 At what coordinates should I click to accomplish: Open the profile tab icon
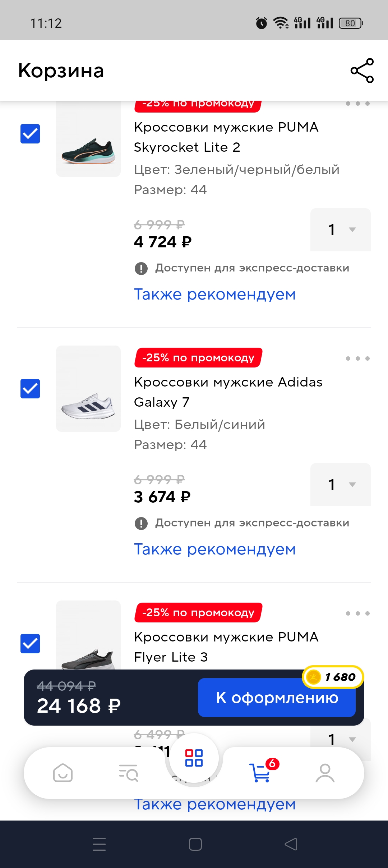[x=325, y=773]
